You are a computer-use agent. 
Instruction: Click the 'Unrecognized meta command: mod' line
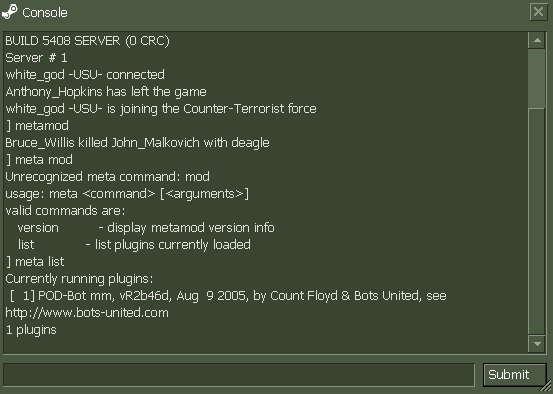[x=107, y=176]
